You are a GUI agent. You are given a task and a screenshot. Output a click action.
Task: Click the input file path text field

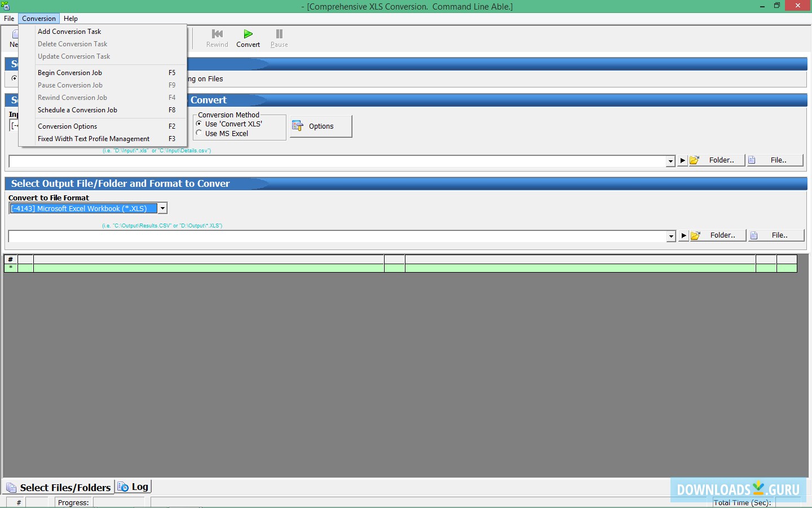(337, 161)
